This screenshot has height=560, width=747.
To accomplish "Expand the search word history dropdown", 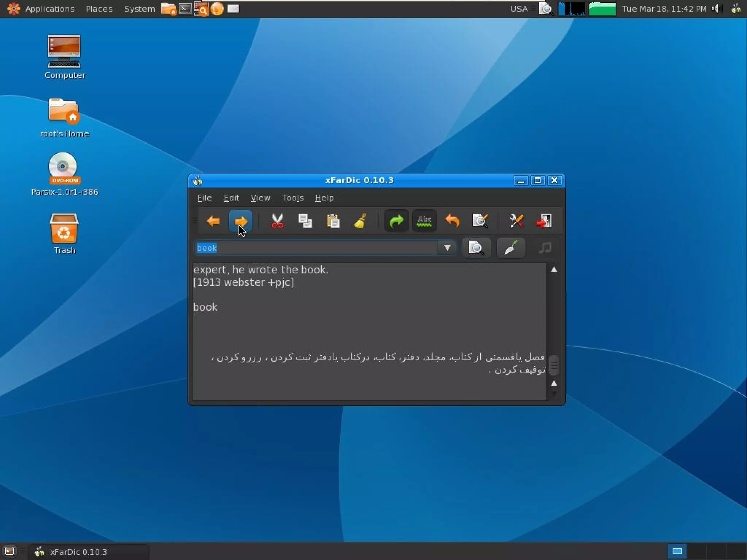I will tap(447, 248).
